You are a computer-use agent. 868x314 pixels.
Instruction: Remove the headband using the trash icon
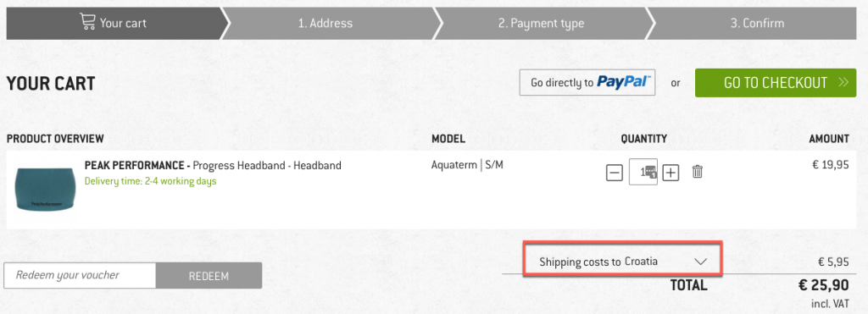(x=698, y=171)
